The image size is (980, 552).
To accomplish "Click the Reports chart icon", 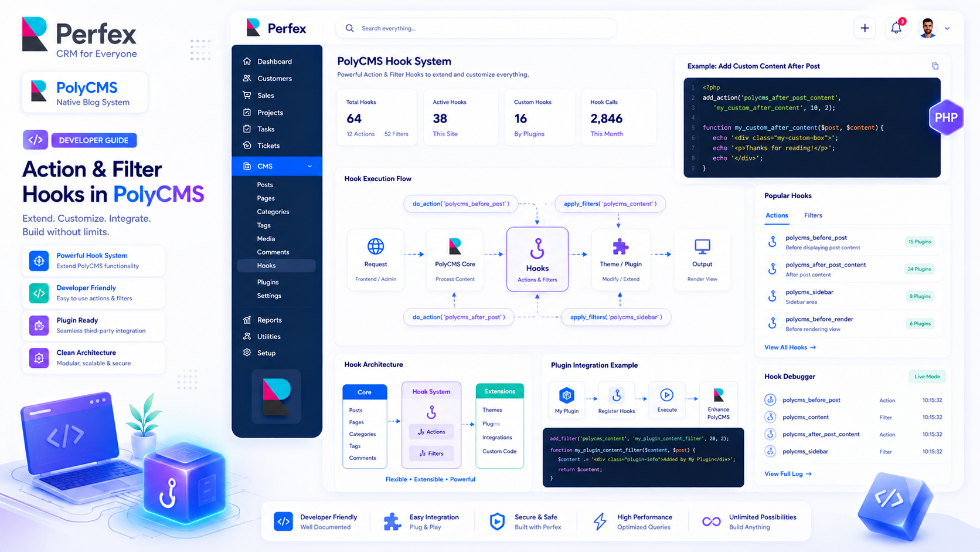I will 247,320.
